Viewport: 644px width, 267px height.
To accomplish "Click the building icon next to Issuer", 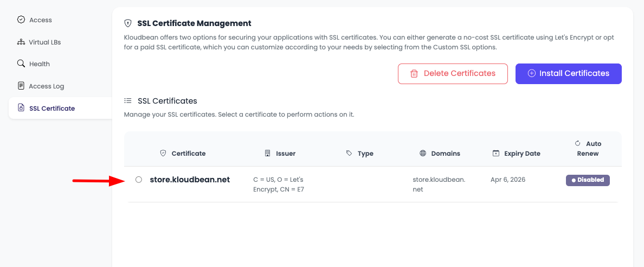I will 267,154.
